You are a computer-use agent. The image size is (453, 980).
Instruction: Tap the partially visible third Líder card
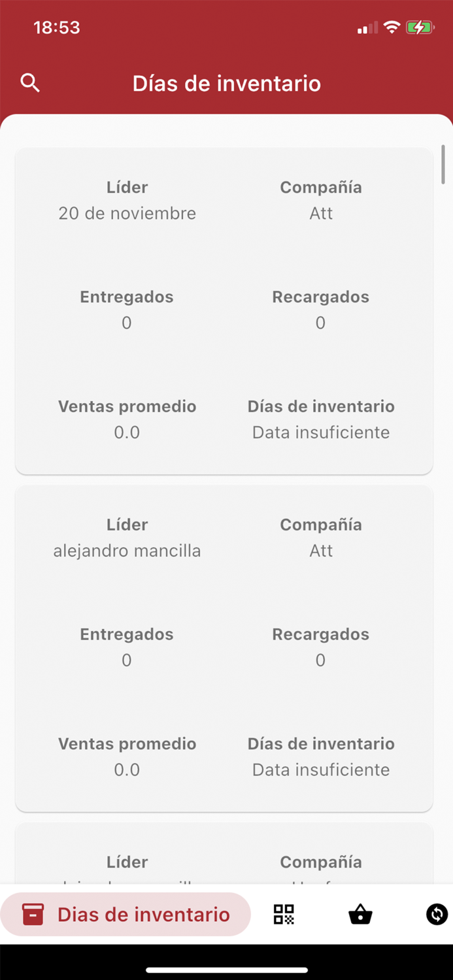click(x=226, y=856)
